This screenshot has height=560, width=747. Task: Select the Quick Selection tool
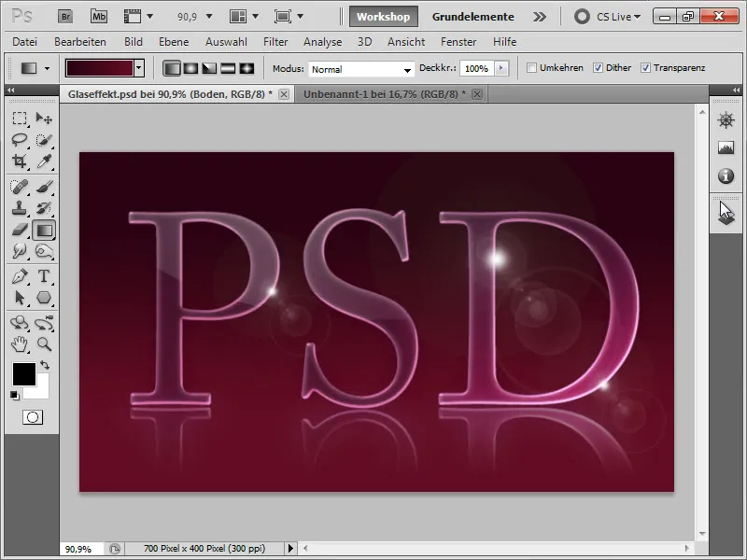click(x=44, y=140)
